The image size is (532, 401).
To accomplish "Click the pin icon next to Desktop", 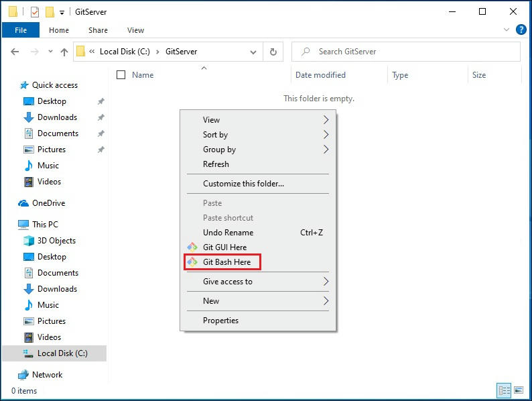I will [x=101, y=101].
